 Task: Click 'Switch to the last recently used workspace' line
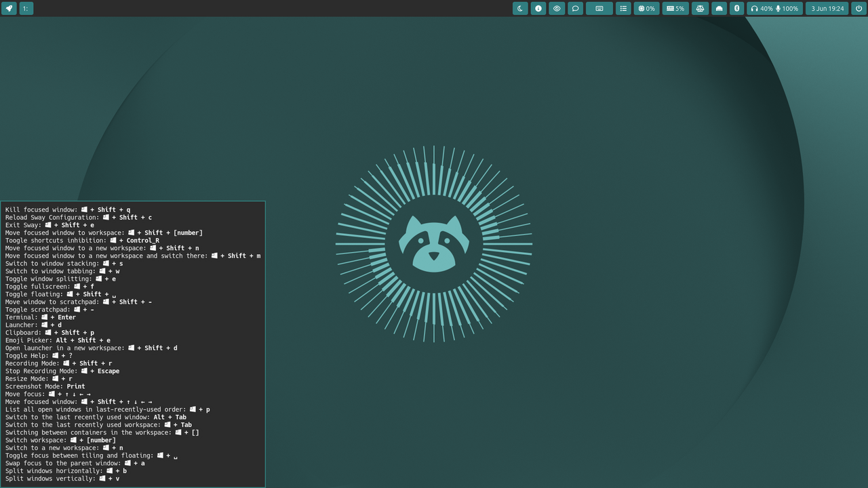pos(98,425)
